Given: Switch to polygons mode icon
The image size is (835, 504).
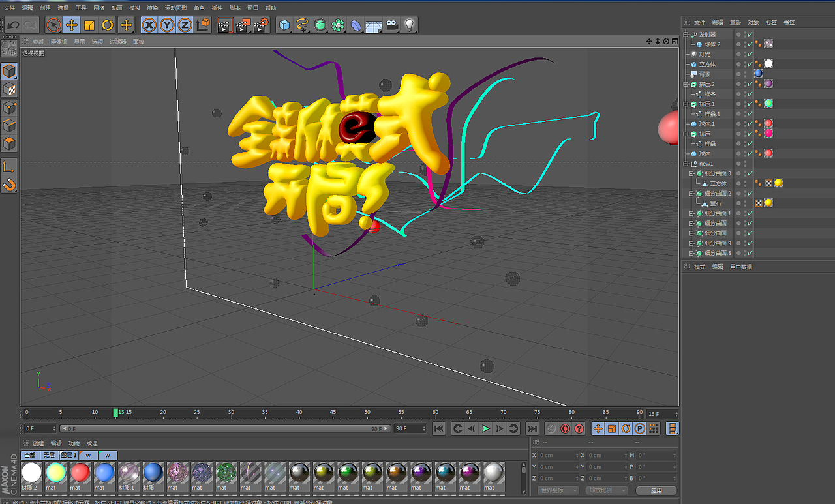Looking at the screenshot, I should tap(9, 143).
